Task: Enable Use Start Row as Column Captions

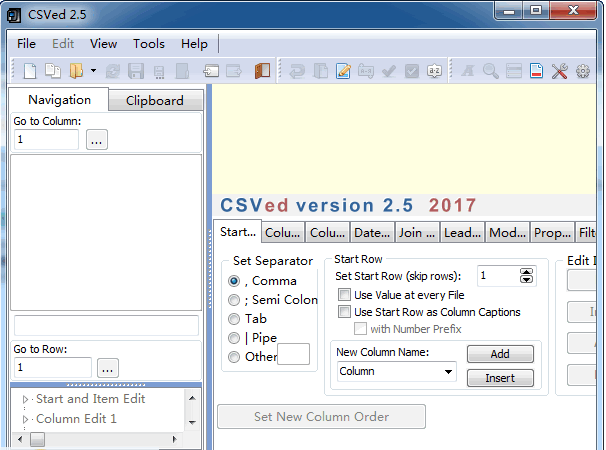Action: coord(344,312)
